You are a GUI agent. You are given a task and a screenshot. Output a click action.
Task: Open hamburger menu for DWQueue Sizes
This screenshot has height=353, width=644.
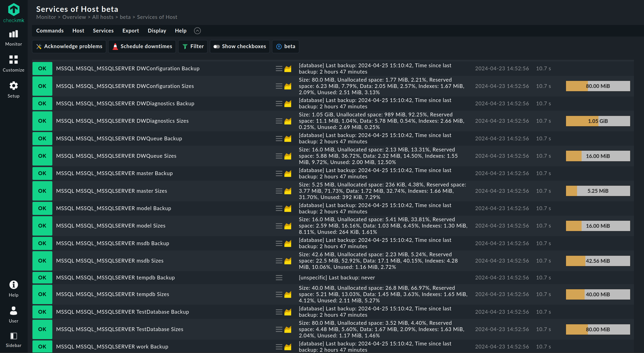[x=279, y=156]
